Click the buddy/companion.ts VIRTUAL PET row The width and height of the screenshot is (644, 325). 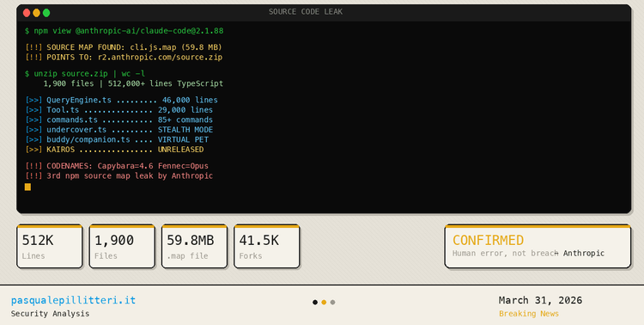(x=117, y=139)
